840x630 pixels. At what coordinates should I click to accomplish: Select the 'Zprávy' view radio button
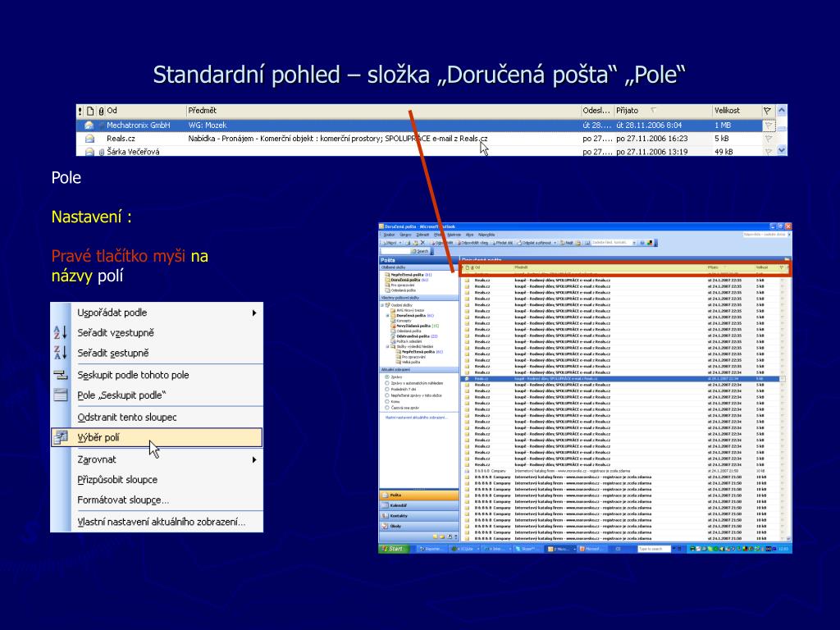pyautogui.click(x=387, y=377)
